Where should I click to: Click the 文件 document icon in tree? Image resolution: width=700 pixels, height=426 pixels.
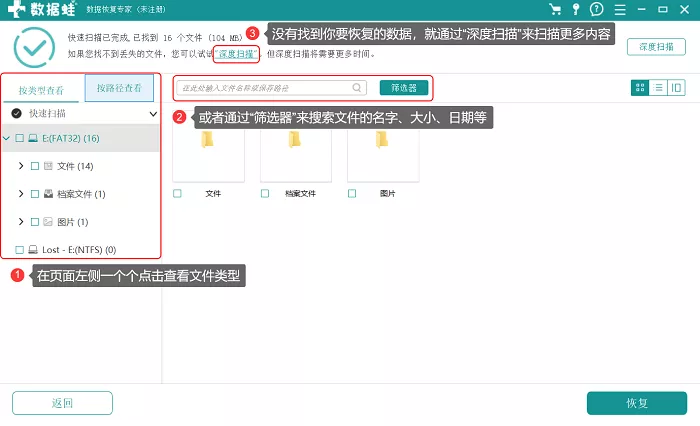(x=48, y=166)
